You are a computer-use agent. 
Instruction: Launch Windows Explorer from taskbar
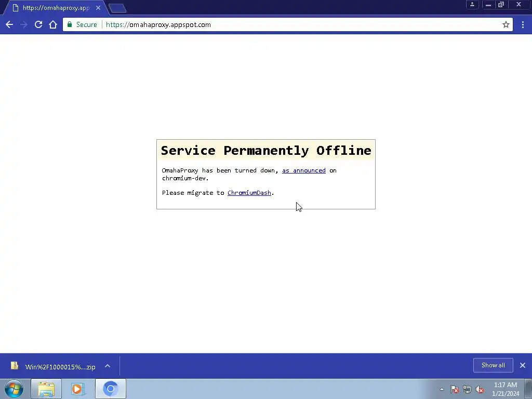46,389
